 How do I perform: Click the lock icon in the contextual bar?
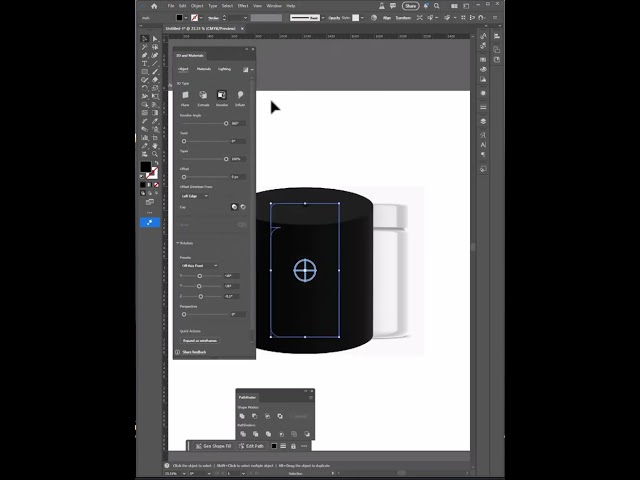(x=293, y=446)
